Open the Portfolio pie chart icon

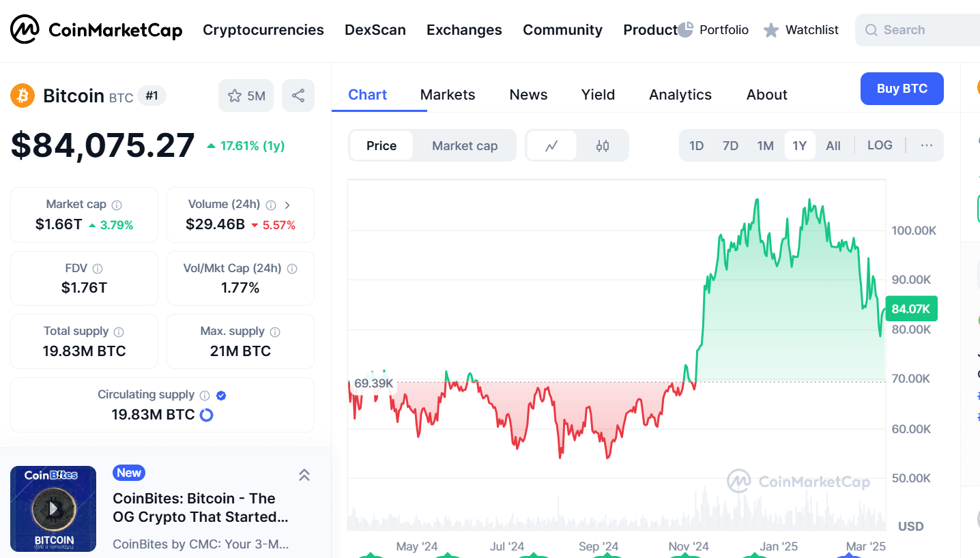click(x=686, y=29)
